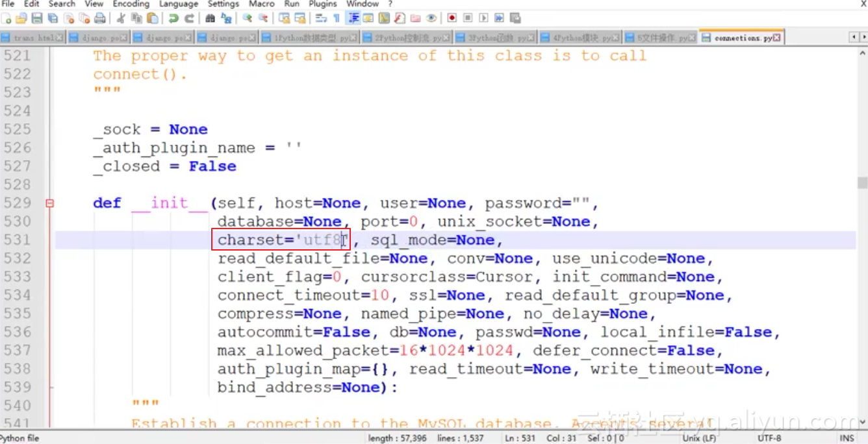Image resolution: width=868 pixels, height=444 pixels.
Task: Click the Close All toolbar icon
Action: (x=84, y=18)
